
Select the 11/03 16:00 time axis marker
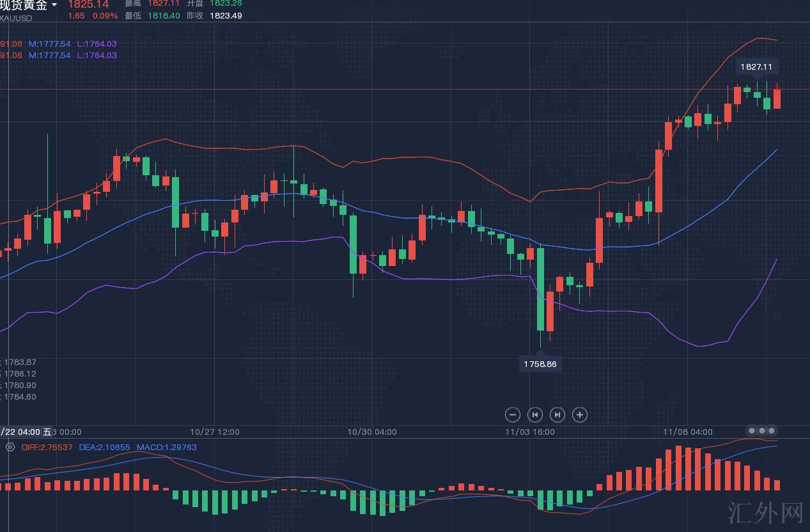tap(530, 432)
